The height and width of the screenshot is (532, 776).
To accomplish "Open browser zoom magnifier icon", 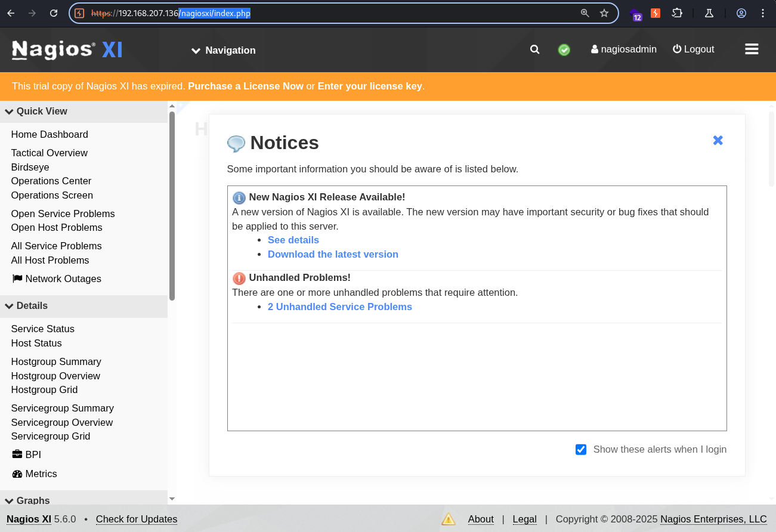I will tap(585, 13).
